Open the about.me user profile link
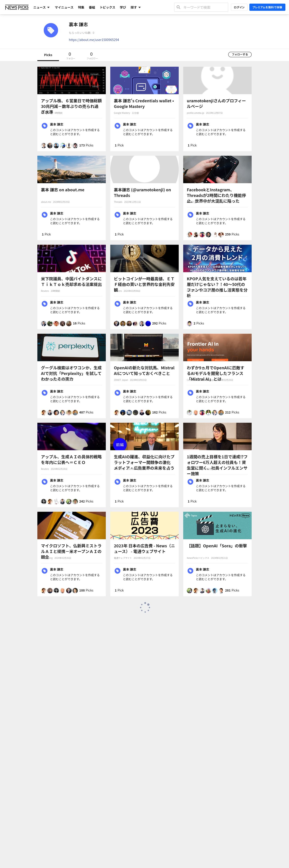The image size is (289, 868). [94, 40]
